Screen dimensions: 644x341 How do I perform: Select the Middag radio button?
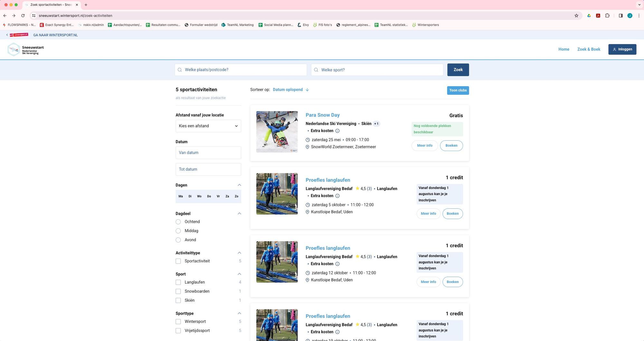pyautogui.click(x=178, y=231)
